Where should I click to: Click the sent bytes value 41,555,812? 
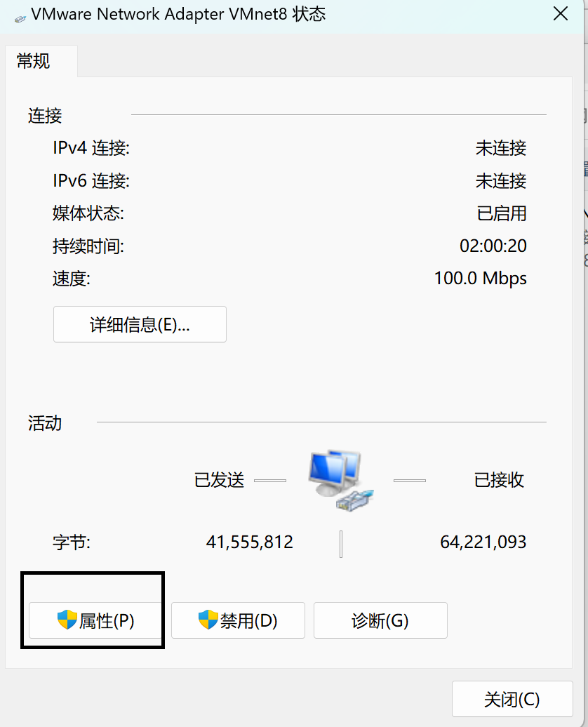coord(250,542)
